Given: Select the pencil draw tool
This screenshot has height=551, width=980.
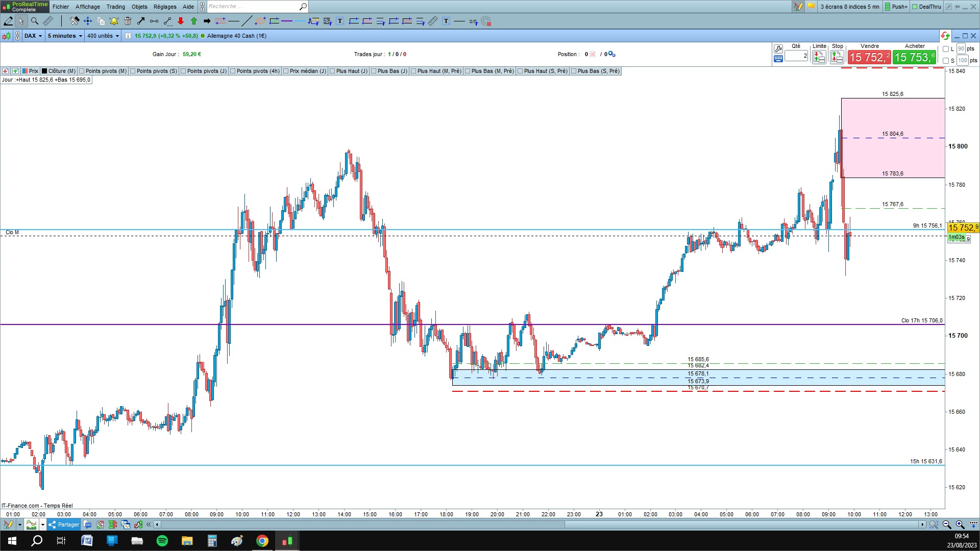Looking at the screenshot, I should pos(8,21).
